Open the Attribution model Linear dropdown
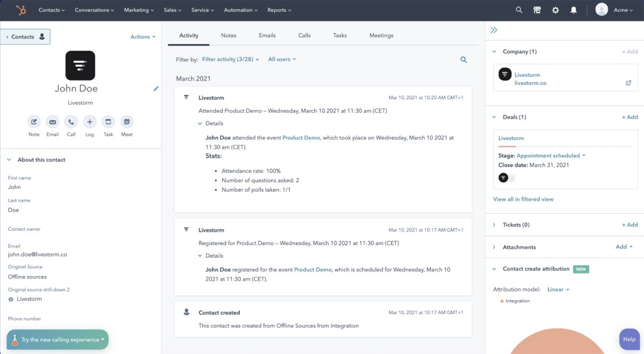Viewport: 644px width, 354px height. [558, 289]
